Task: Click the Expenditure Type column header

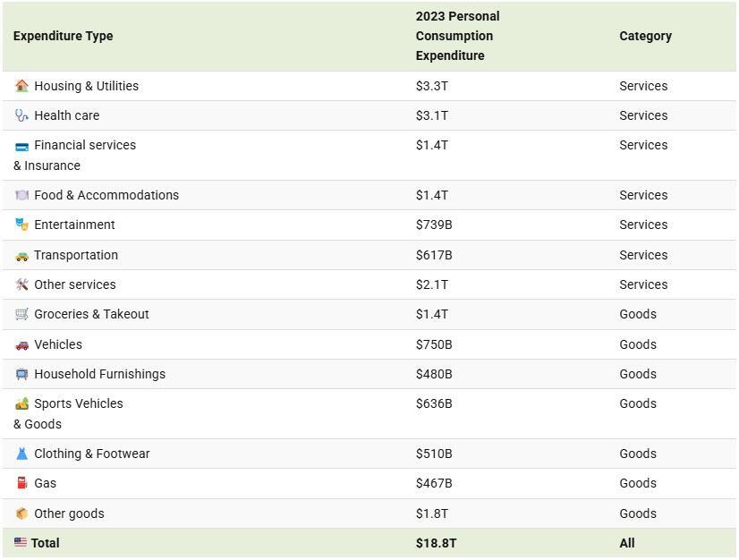Action: (64, 36)
